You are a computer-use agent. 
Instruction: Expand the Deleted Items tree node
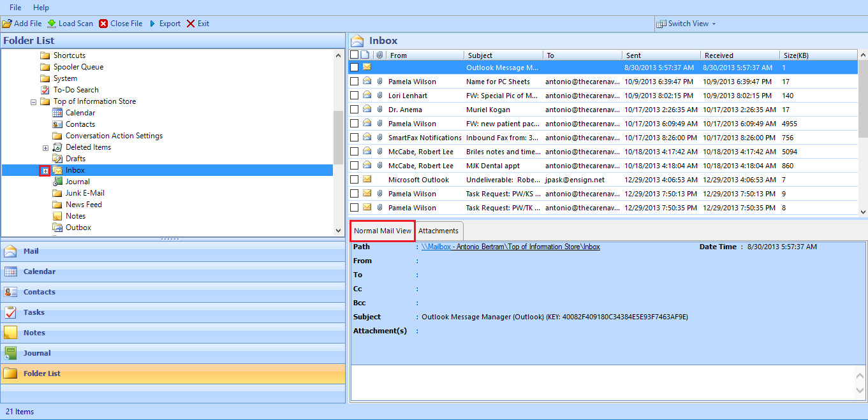(x=45, y=148)
